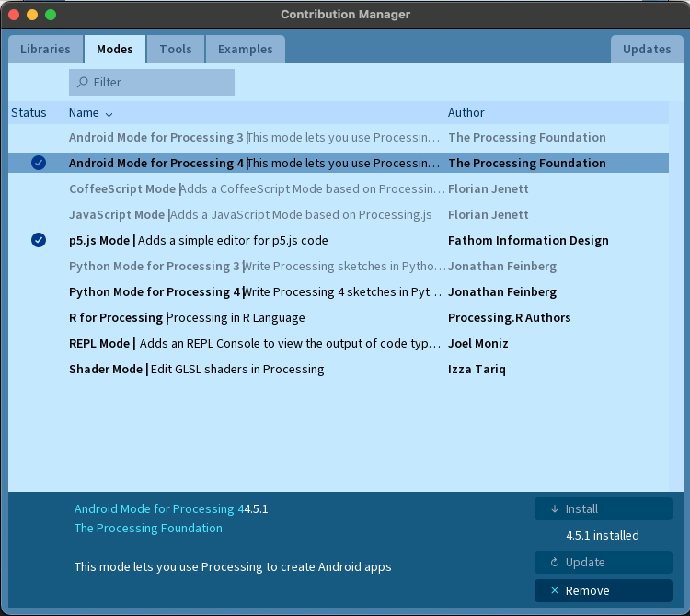This screenshot has height=616, width=690.
Task: Select Android Mode for Processing 4 row
Action: [339, 163]
